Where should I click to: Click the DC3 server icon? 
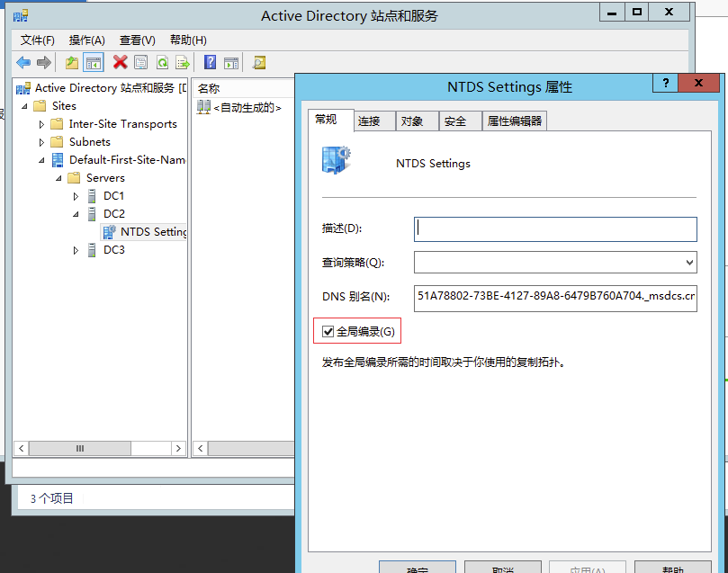92,250
